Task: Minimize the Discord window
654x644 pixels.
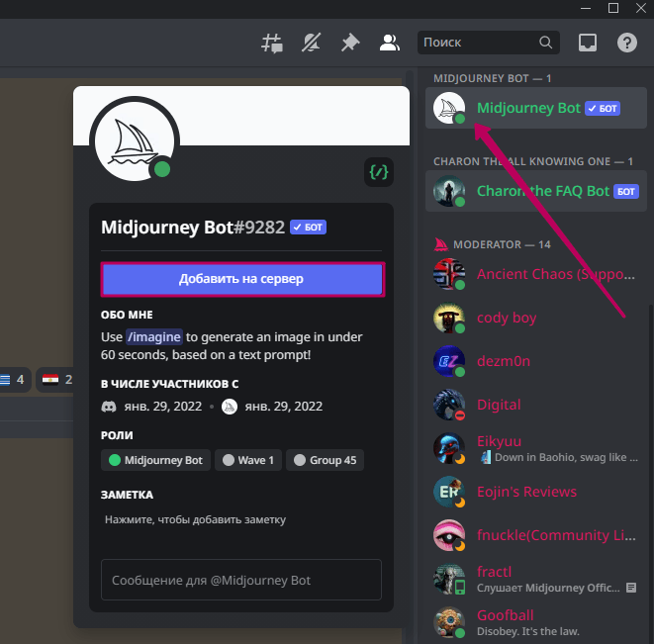Action: pyautogui.click(x=586, y=8)
